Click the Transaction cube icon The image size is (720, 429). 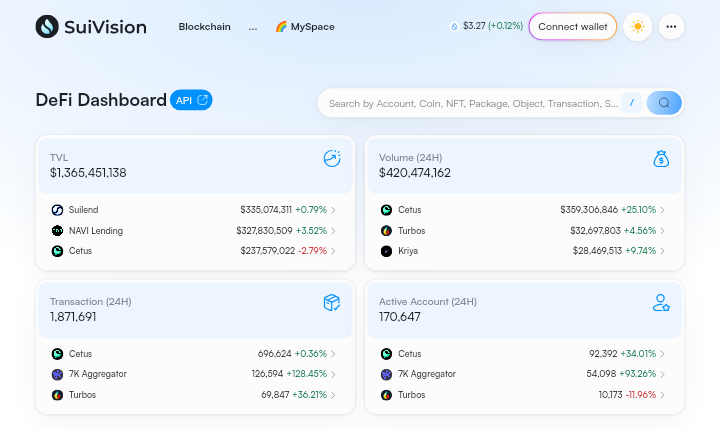[332, 302]
